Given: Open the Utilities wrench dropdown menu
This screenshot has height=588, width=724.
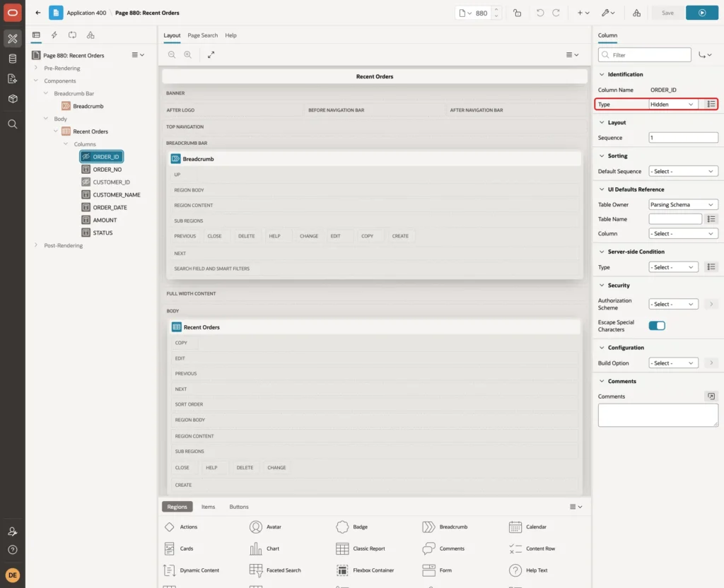Looking at the screenshot, I should [608, 13].
